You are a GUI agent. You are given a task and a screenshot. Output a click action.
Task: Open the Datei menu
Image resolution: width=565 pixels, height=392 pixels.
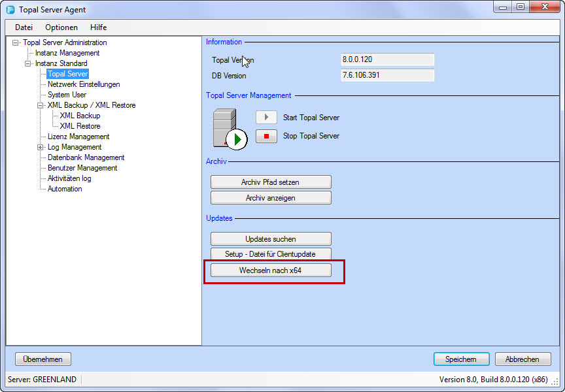(24, 27)
